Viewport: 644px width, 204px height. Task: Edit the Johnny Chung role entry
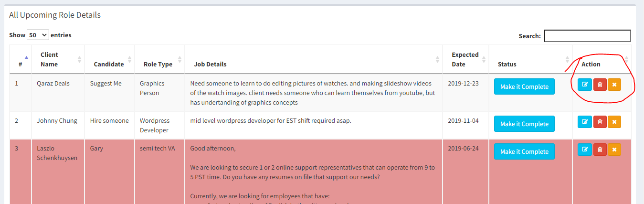(x=584, y=122)
